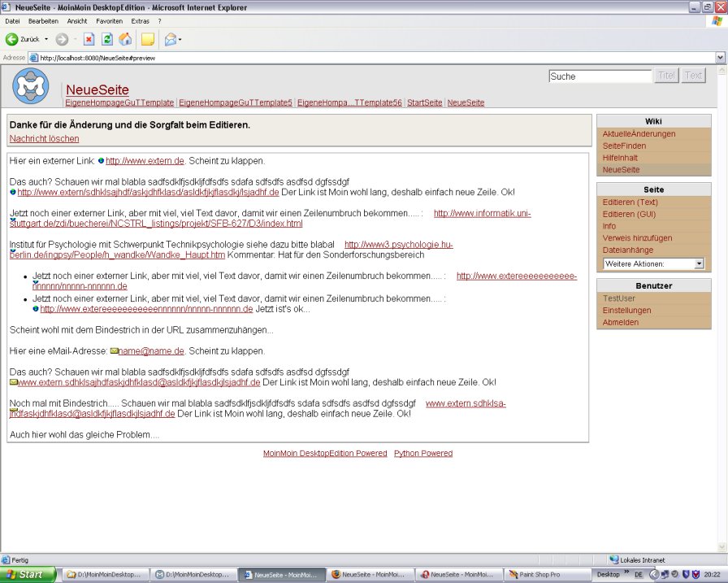Click the green Refresh page icon

(107, 39)
